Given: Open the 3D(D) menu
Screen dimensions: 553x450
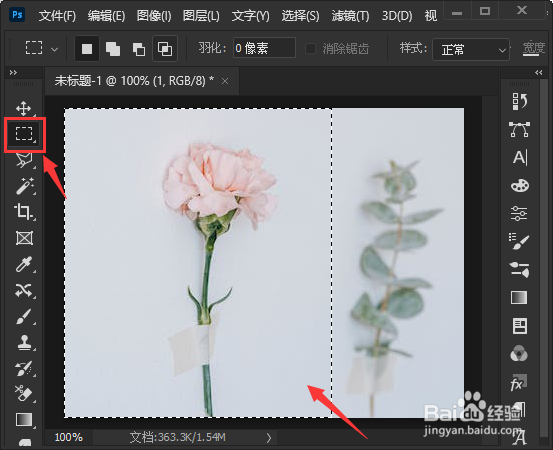Looking at the screenshot, I should click(397, 16).
